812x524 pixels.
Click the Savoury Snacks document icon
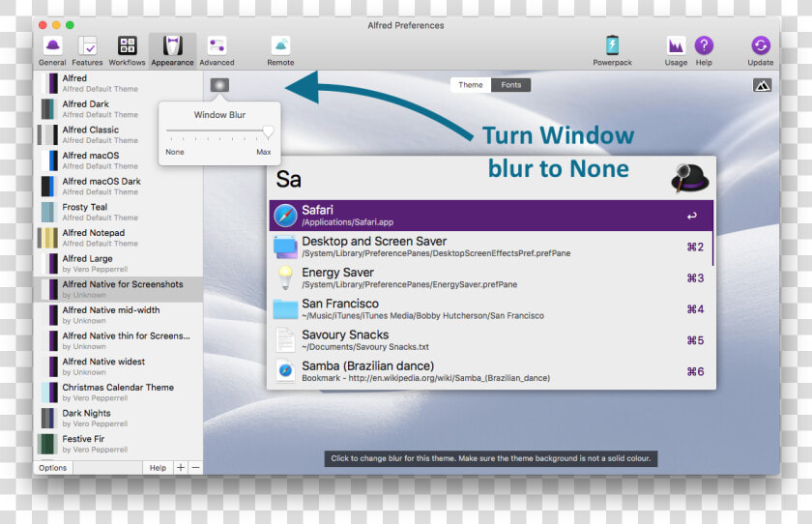(x=285, y=340)
